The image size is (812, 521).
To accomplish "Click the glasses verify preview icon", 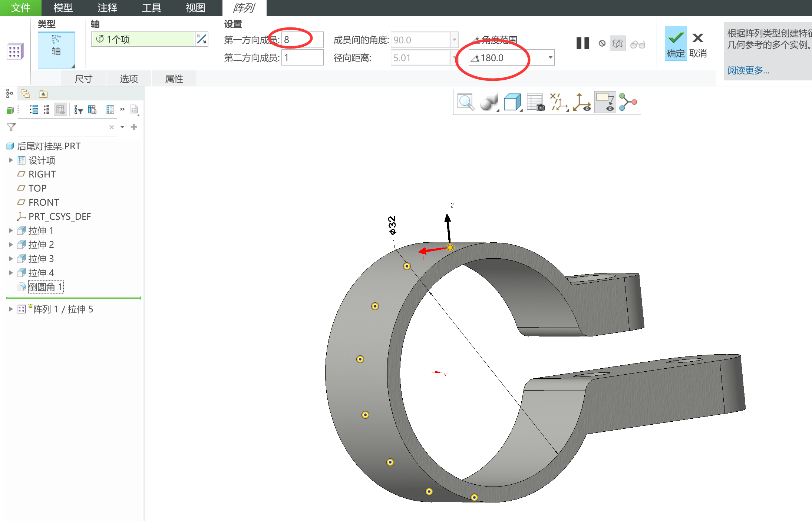I will click(637, 44).
